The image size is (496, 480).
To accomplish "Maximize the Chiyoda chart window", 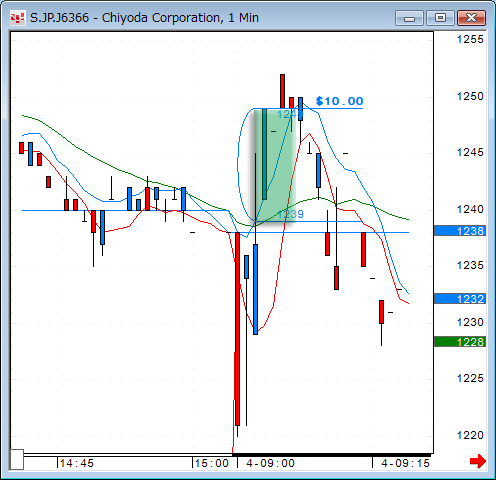I will pos(440,18).
